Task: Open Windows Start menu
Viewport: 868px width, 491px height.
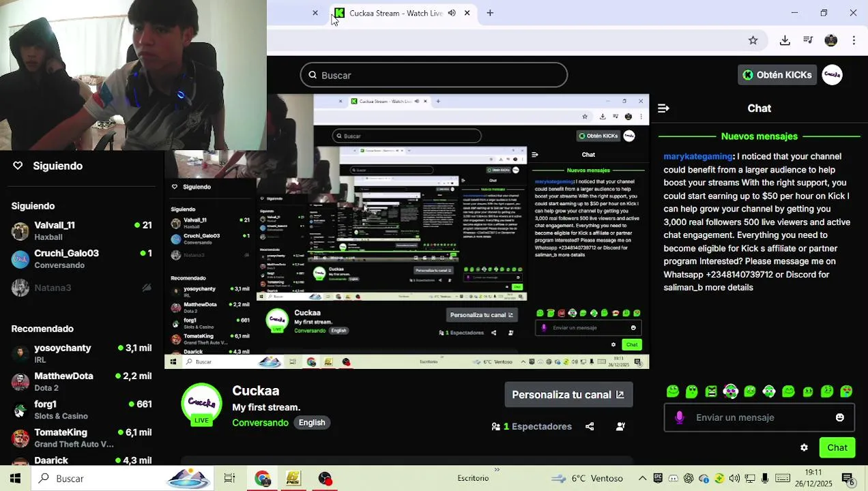Action: point(15,478)
